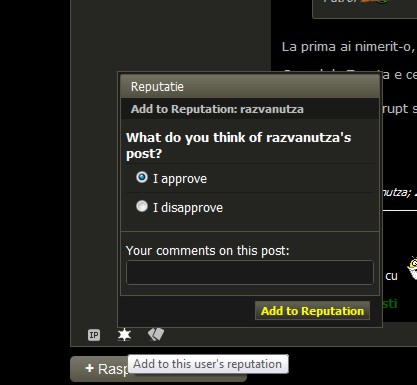Viewport: 417px width, 385px height.
Task: Click the "La prima ai nimerit-o" post text
Action: (x=349, y=47)
